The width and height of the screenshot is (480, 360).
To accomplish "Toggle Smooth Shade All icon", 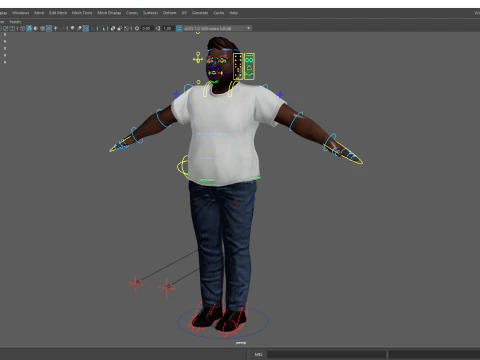I will [x=29, y=28].
